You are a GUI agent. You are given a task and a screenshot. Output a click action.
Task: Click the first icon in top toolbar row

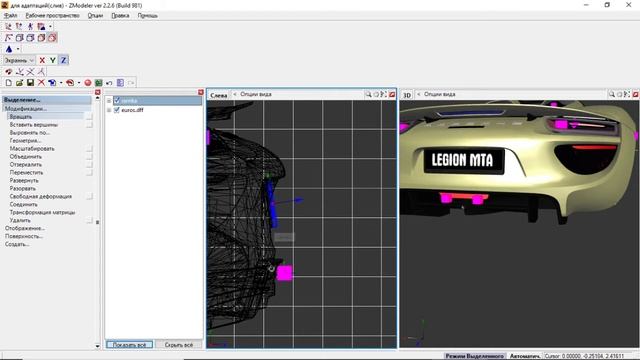tap(9, 27)
